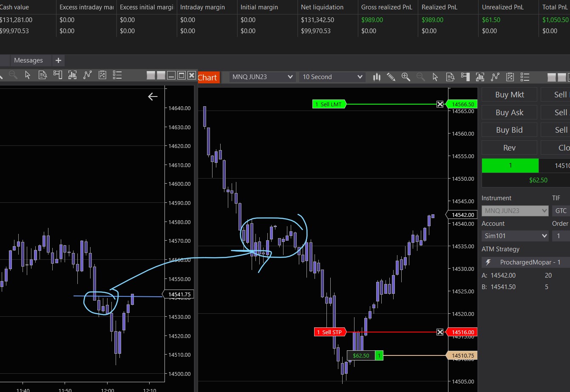Image resolution: width=570 pixels, height=392 pixels.
Task: Select the $131,342.50 net liquidation cell
Action: [x=318, y=20]
